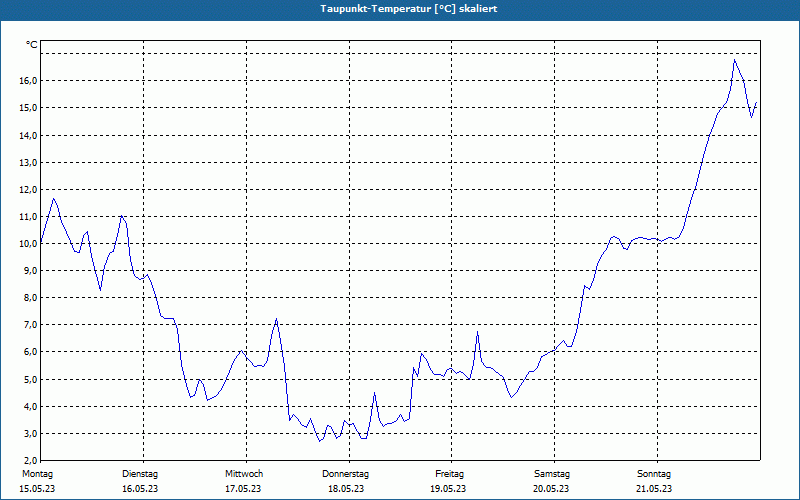Click the date 18.05.23
Screen dimensions: 800x500
[346, 489]
